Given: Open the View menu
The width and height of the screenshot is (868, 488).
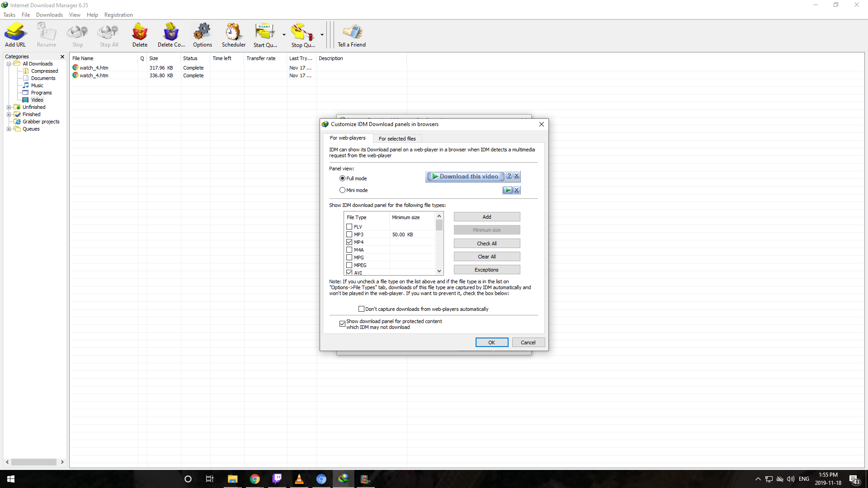Looking at the screenshot, I should coord(75,15).
